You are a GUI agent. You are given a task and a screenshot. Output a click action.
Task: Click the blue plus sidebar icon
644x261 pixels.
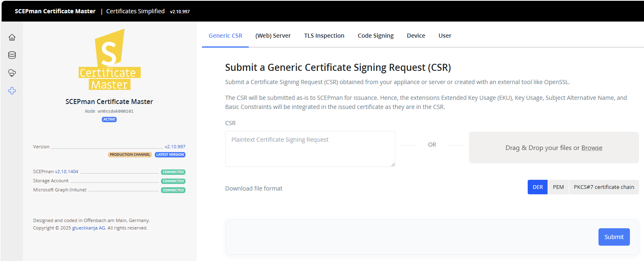click(12, 91)
